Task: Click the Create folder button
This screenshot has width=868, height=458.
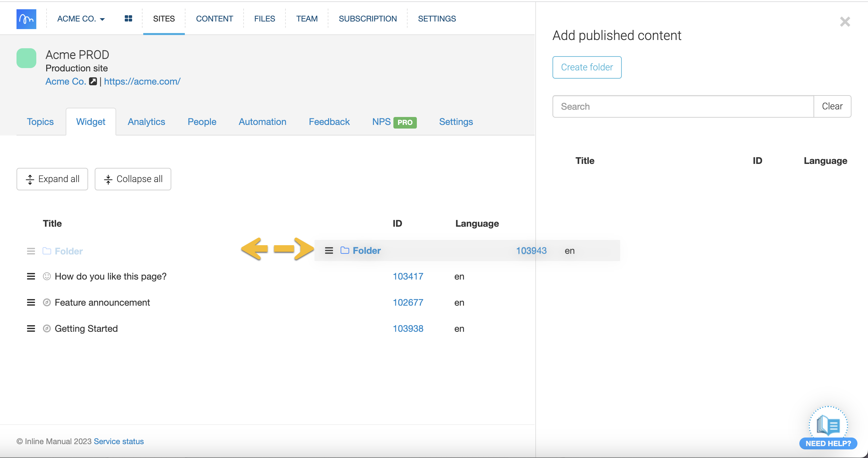Action: tap(586, 67)
